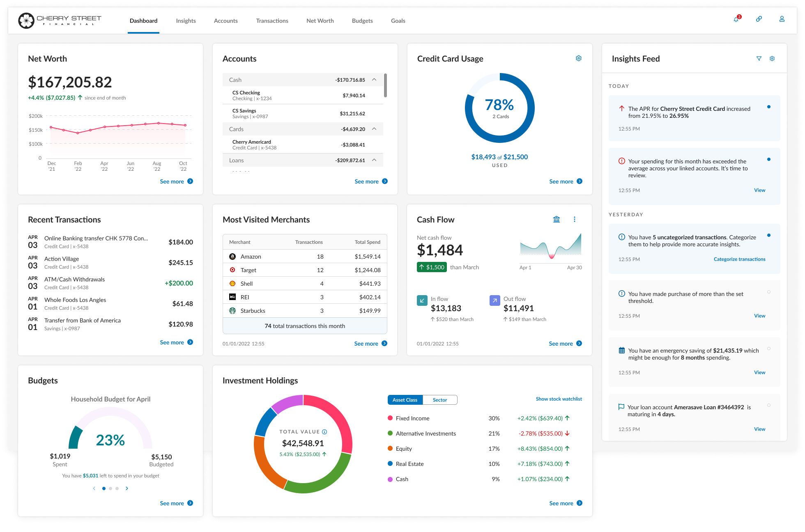Open the Insights Feed settings gear

pyautogui.click(x=772, y=59)
